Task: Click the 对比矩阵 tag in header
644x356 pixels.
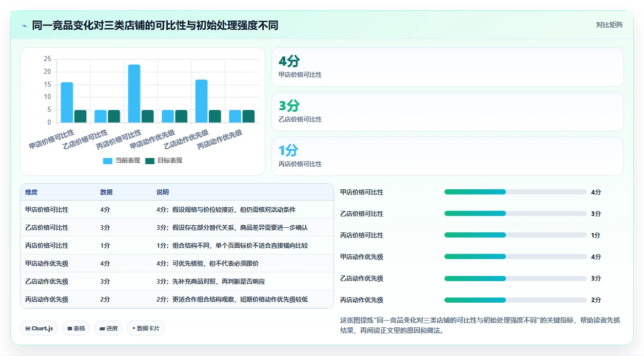Action: pyautogui.click(x=610, y=25)
